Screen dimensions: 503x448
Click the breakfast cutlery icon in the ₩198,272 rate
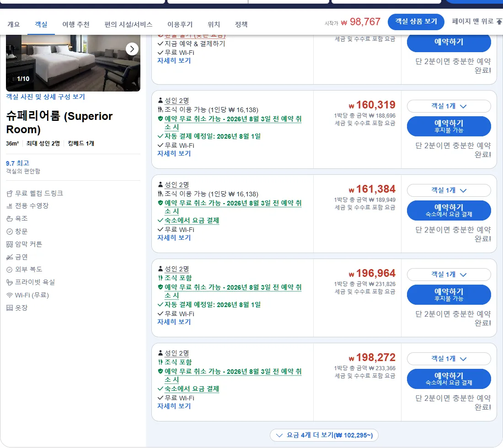[161, 362]
